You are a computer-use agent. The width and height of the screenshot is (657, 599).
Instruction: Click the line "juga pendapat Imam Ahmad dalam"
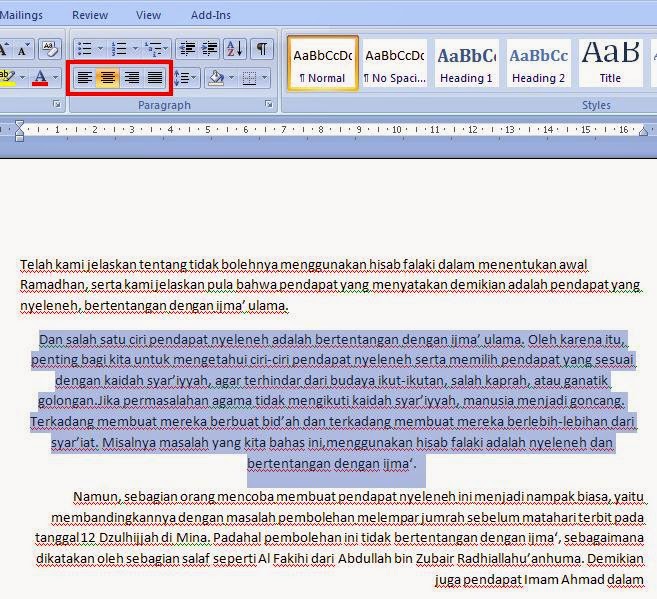(539, 580)
